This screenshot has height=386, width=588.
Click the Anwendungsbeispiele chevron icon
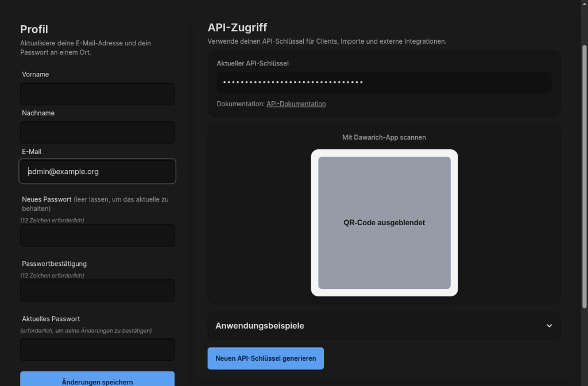[549, 326]
